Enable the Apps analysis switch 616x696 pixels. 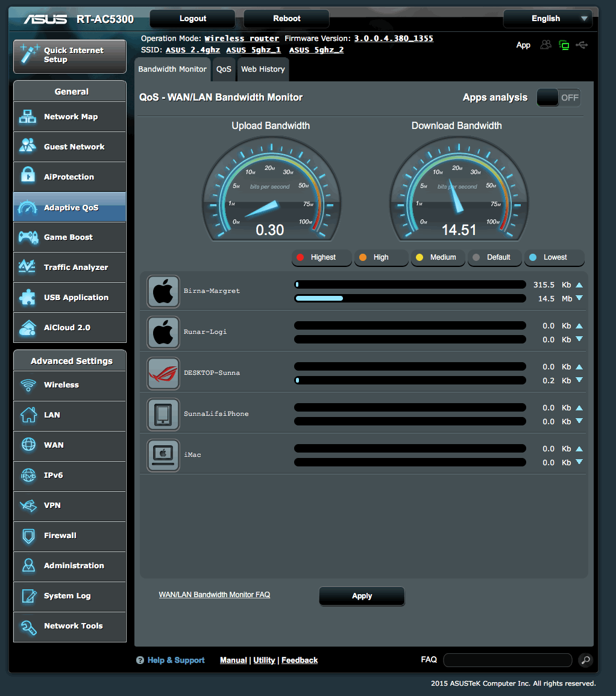click(x=558, y=97)
